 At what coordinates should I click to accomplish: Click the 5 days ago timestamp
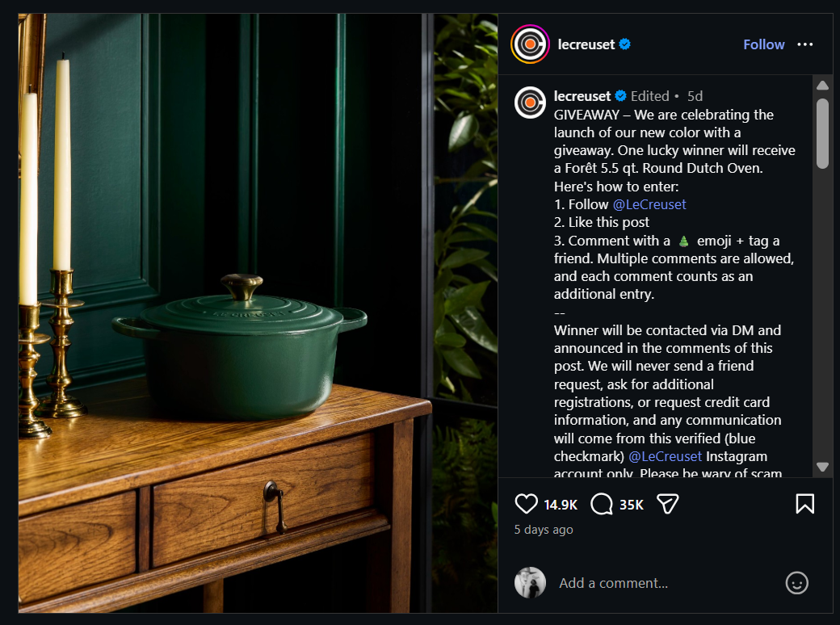click(x=542, y=530)
